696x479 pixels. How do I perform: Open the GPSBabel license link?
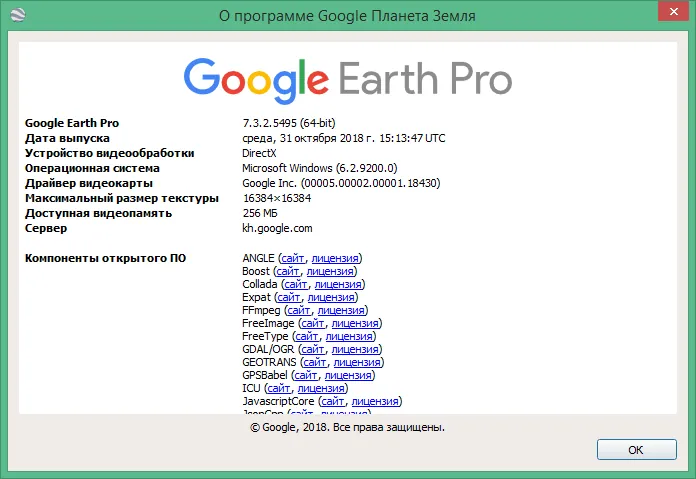click(348, 375)
